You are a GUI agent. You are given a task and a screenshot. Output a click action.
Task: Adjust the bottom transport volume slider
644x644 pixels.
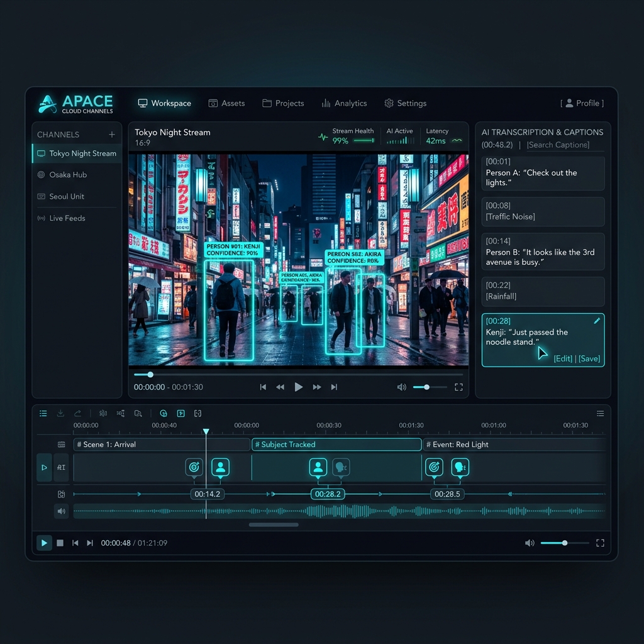(x=565, y=543)
